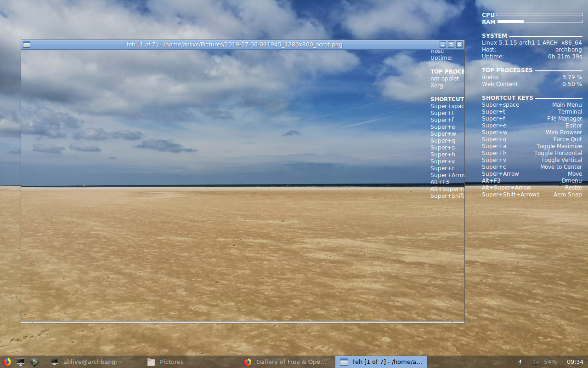Open Firefox from the quick-launch bar
Screen dimensions: 588x368
pyautogui.click(x=6, y=362)
